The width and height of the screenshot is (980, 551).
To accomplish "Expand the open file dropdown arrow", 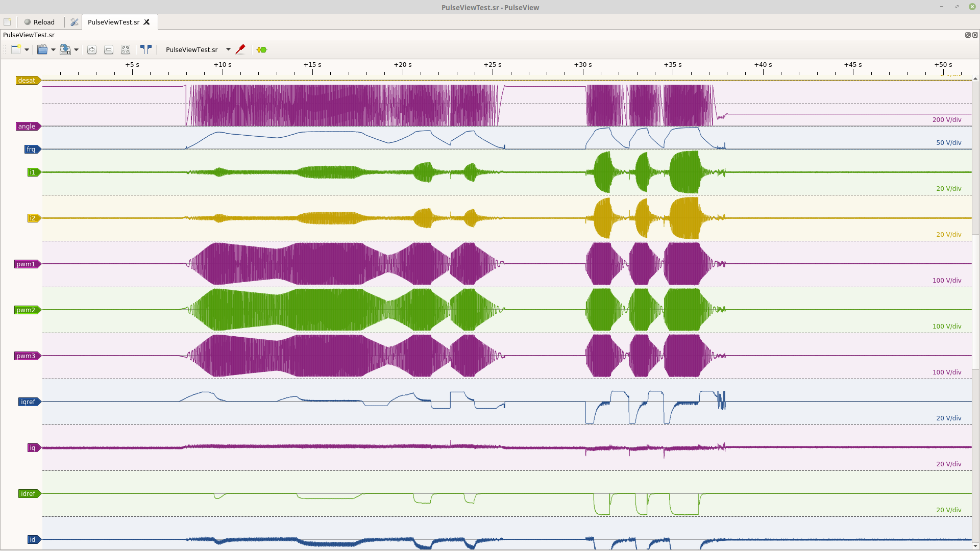I will (53, 49).
